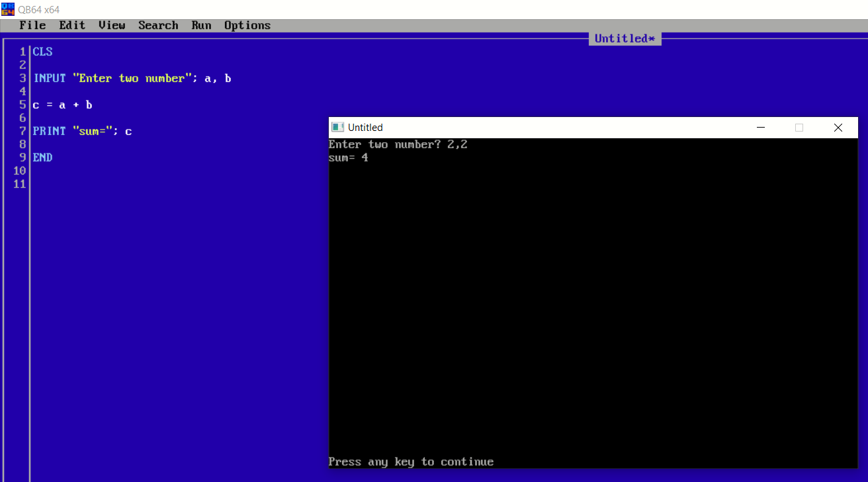Close the Untitled console window
The width and height of the screenshot is (868, 482).
(838, 127)
